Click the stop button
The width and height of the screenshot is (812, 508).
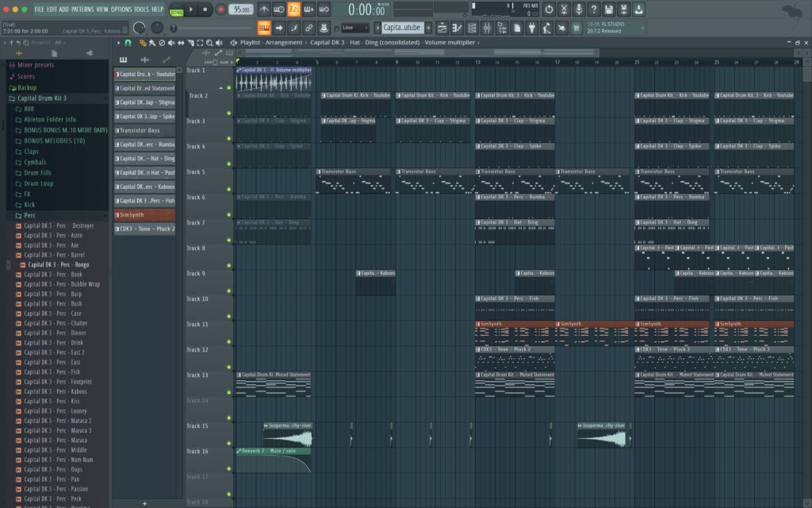205,10
